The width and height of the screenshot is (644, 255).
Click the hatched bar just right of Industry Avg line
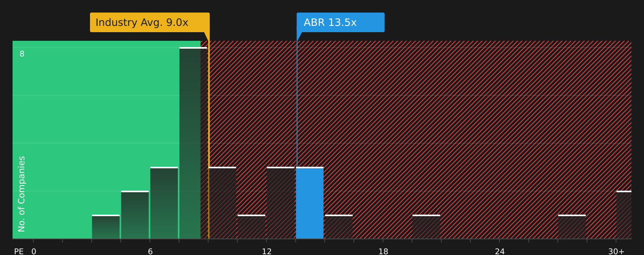click(223, 203)
